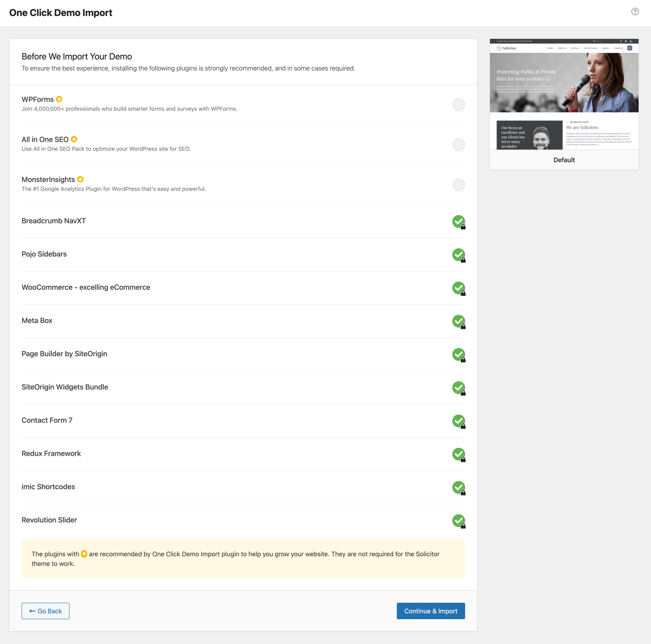Click the imic Shortcodes checkmark icon
The image size is (651, 644).
(459, 487)
